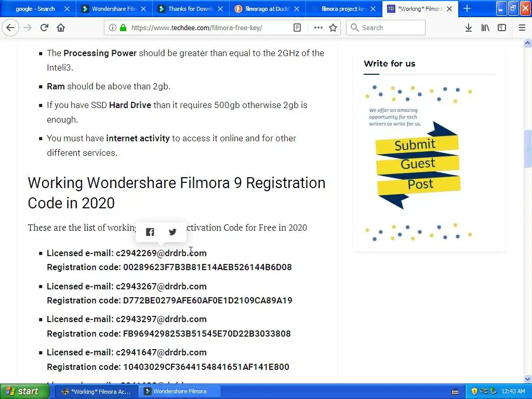Viewport: 532px width, 399px height.
Task: Click code 00289623F7B3B81E14AEB526144B6D08
Action: pos(207,268)
